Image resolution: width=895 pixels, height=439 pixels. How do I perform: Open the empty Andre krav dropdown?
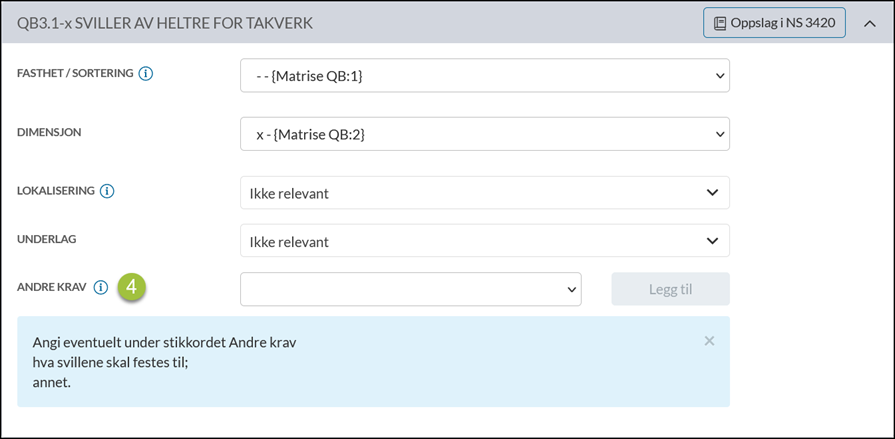pyautogui.click(x=410, y=289)
